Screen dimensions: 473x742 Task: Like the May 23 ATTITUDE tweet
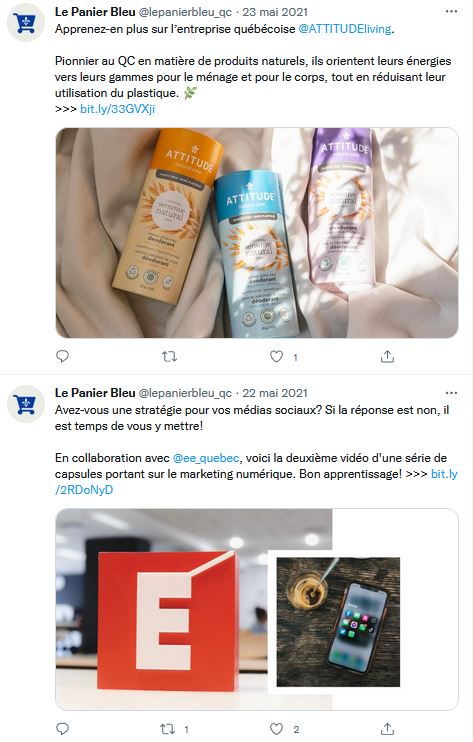click(276, 356)
